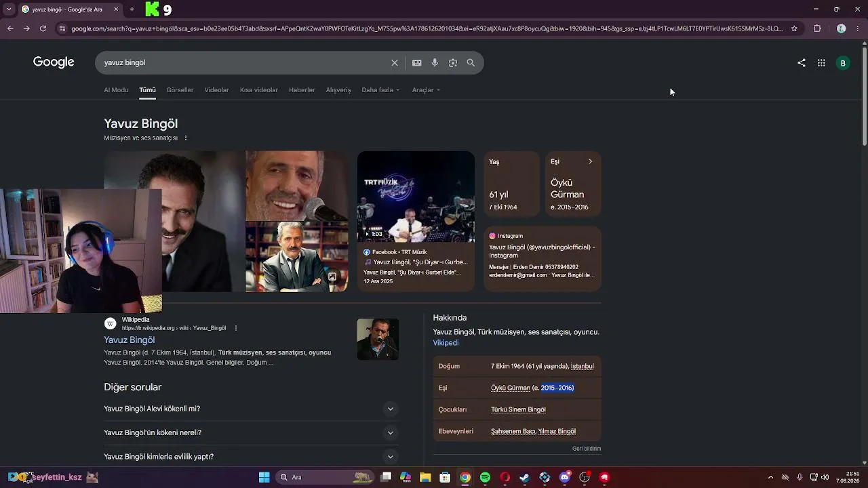Open the Google account avatar B
The image size is (868, 488).
pyautogui.click(x=843, y=63)
